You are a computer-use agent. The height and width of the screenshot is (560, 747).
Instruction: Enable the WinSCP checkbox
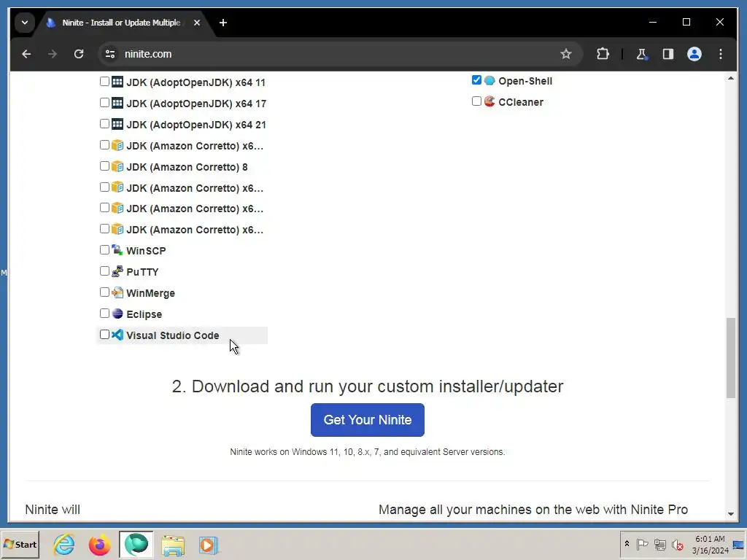pyautogui.click(x=104, y=249)
